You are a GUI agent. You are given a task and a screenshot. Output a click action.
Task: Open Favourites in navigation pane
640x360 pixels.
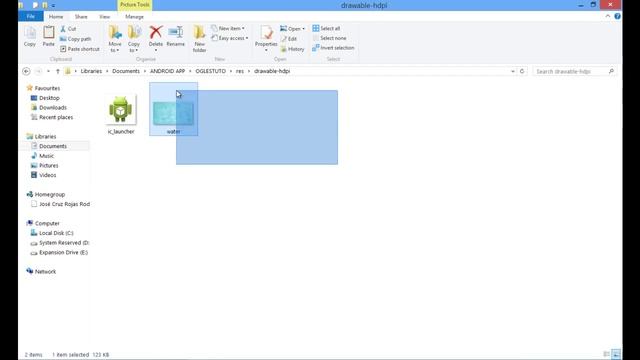(47, 88)
